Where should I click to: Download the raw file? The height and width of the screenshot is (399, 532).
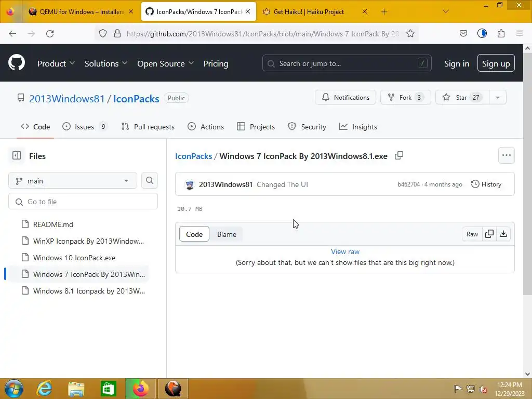pos(503,234)
